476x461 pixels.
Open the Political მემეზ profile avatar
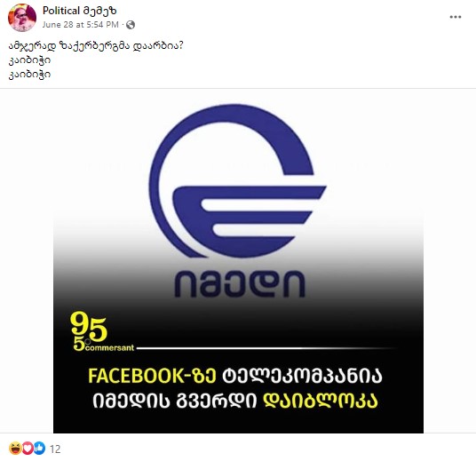point(22,18)
